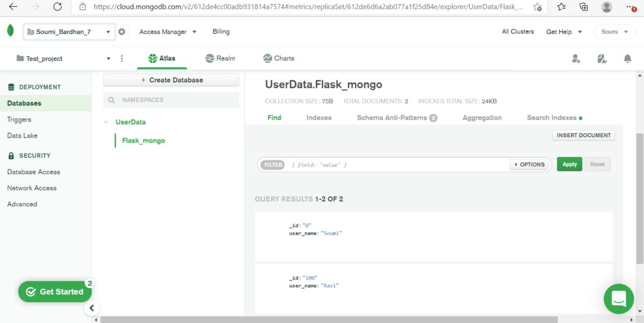The image size is (644, 323).
Task: View alerts via the bell icon
Action: click(627, 58)
